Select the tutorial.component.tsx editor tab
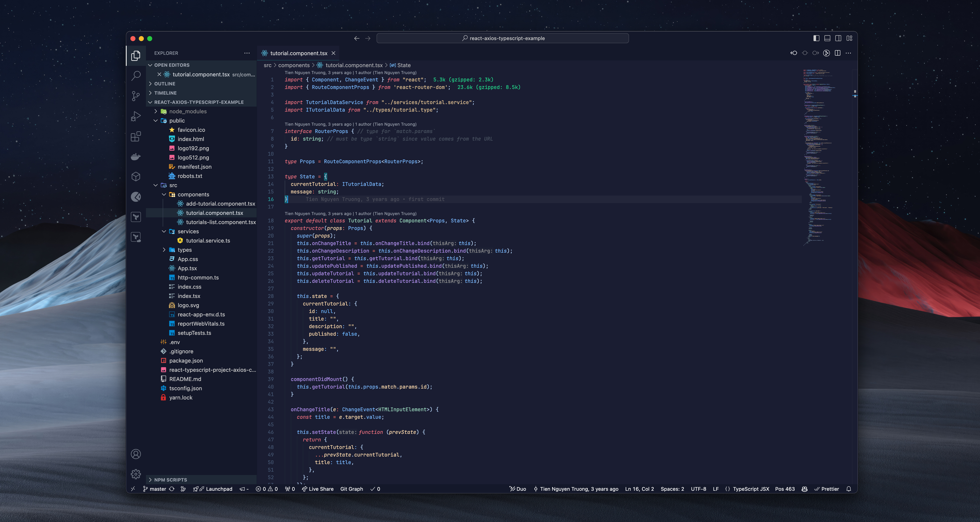980x522 pixels. (x=298, y=53)
